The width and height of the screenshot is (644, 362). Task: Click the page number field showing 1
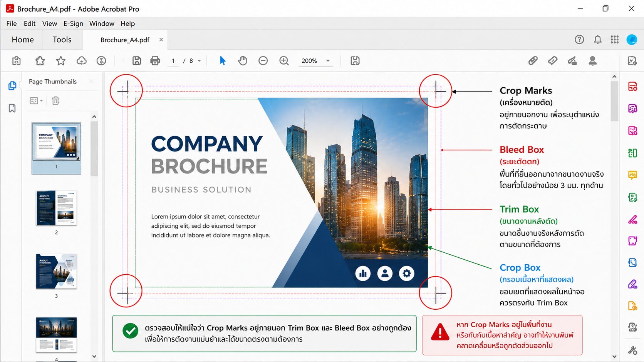coord(173,61)
